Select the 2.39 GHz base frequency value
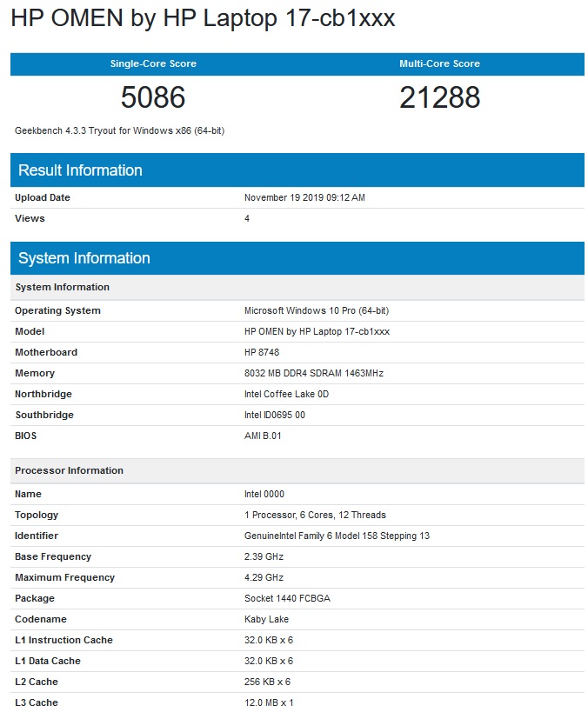 pyautogui.click(x=264, y=556)
